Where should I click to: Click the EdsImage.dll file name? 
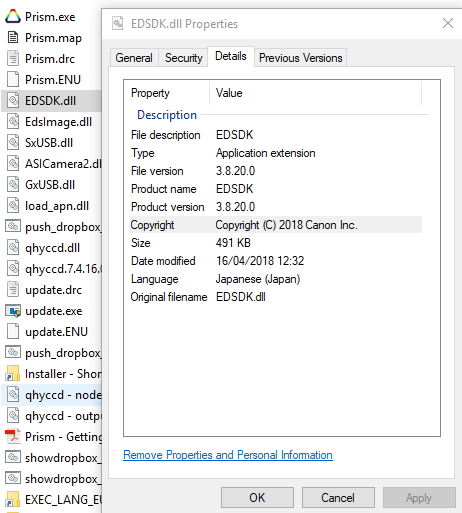[x=59, y=122]
